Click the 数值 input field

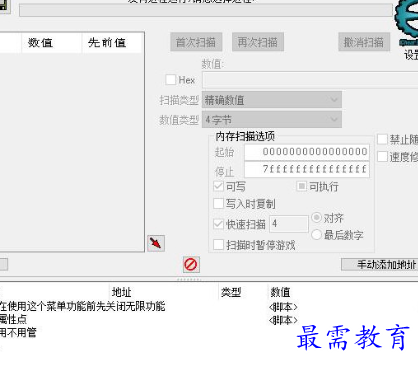pyautogui.click(x=310, y=80)
